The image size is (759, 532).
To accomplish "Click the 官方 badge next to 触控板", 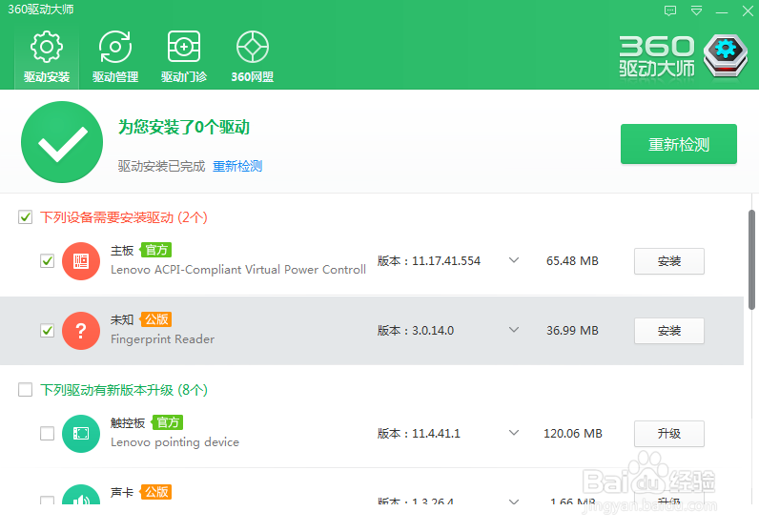I will 168,422.
